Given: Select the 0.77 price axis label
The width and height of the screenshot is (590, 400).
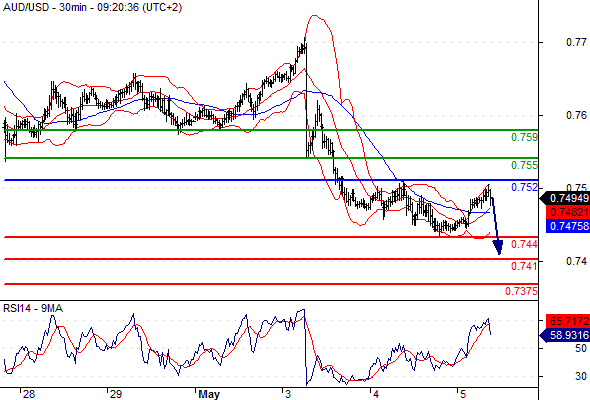Looking at the screenshot, I should (x=576, y=42).
